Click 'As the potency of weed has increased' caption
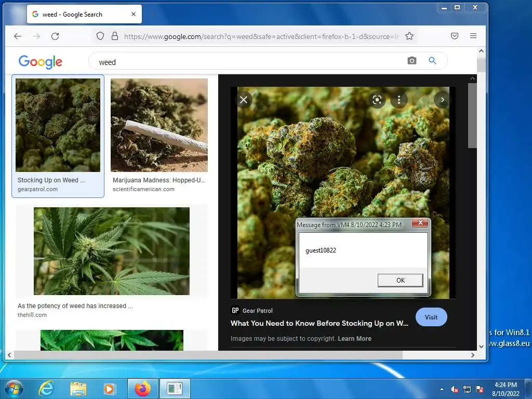The image size is (532, 399). 75,305
